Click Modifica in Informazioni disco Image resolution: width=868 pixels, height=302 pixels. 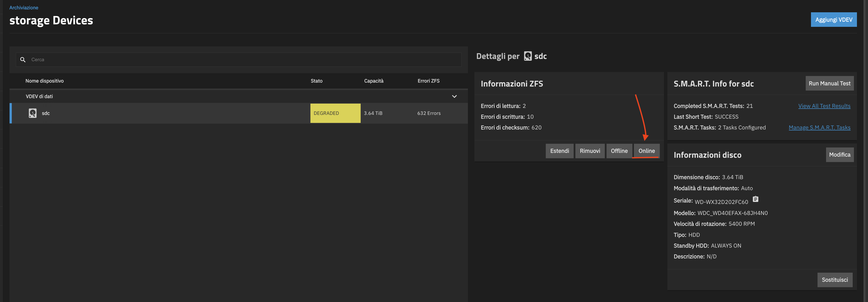coord(839,155)
